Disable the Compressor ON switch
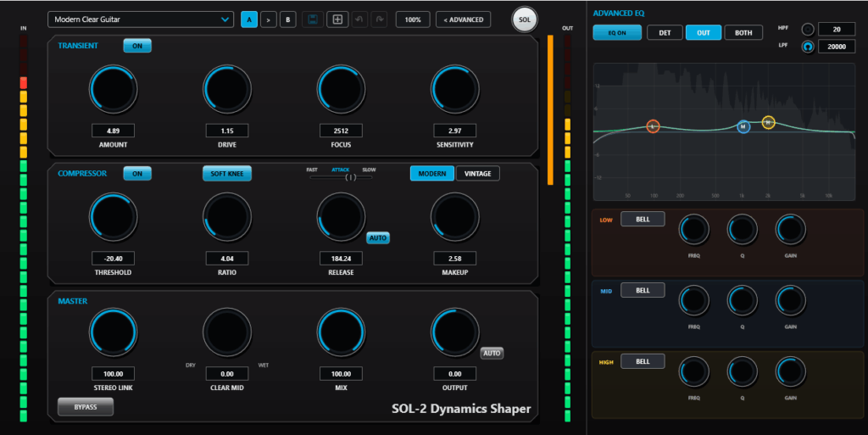Screen dimensions: 868x435 click(137, 174)
